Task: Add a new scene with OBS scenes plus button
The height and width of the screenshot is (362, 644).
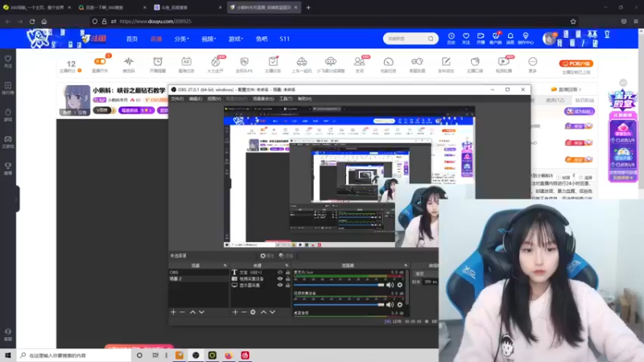Action: click(x=173, y=312)
